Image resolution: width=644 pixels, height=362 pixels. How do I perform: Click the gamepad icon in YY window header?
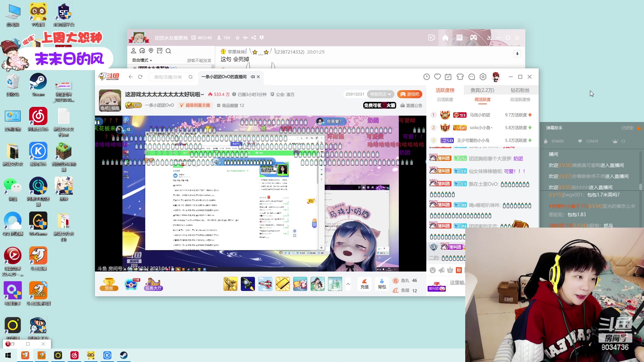[x=474, y=38]
